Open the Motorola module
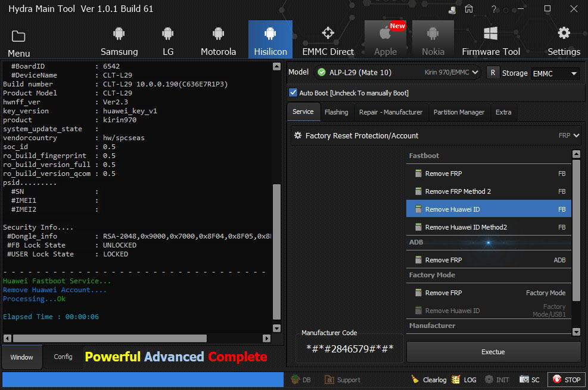The width and height of the screenshot is (588, 390). pos(218,40)
